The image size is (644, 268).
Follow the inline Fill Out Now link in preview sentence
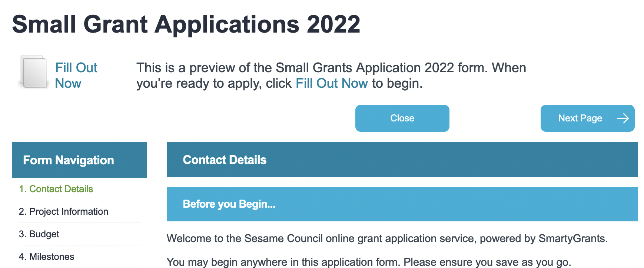pos(332,83)
